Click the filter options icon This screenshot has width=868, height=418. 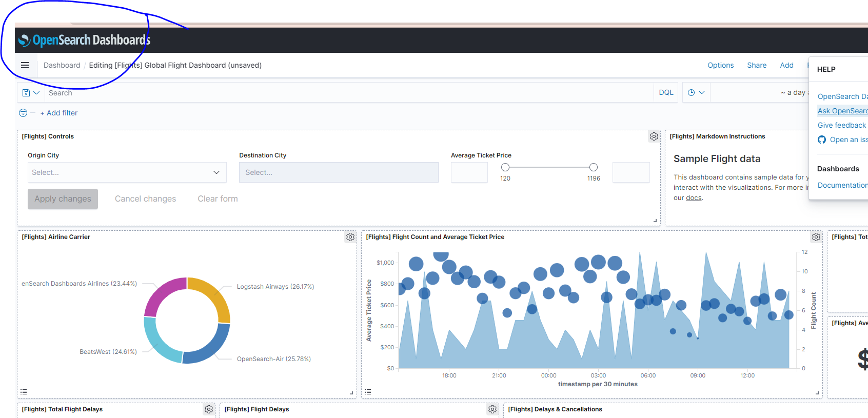23,113
